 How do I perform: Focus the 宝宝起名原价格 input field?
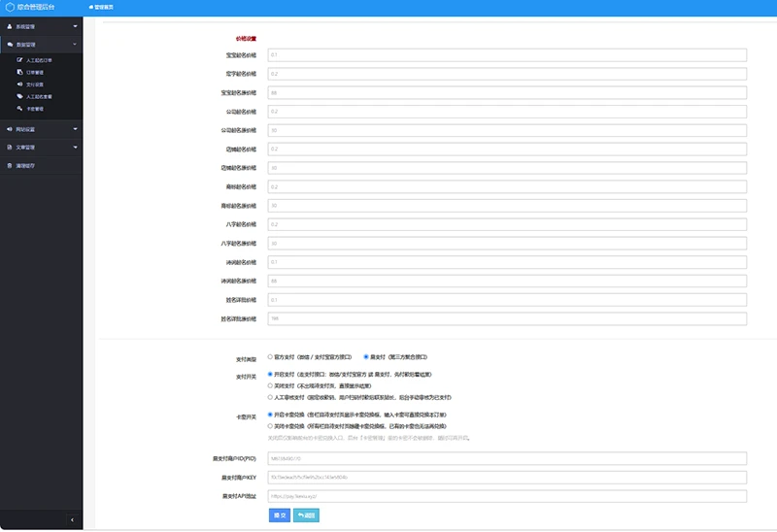pos(507,92)
